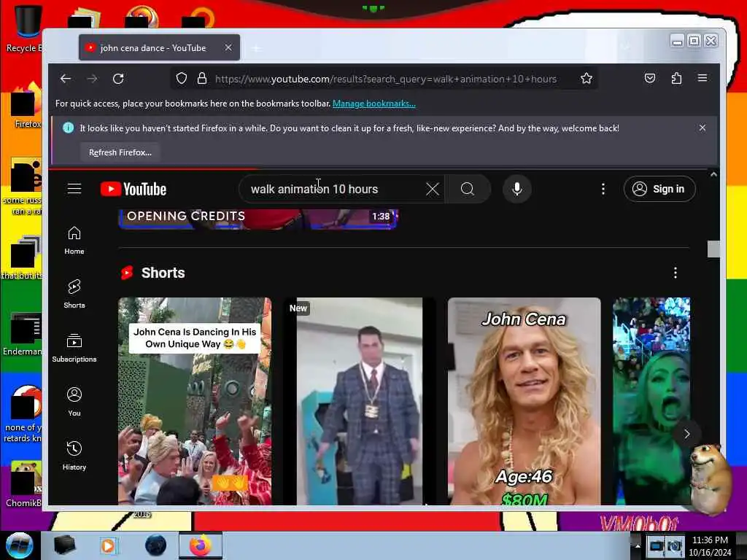Open Subscriptions in YouTube sidebar
This screenshot has height=560, width=747.
coord(74,348)
